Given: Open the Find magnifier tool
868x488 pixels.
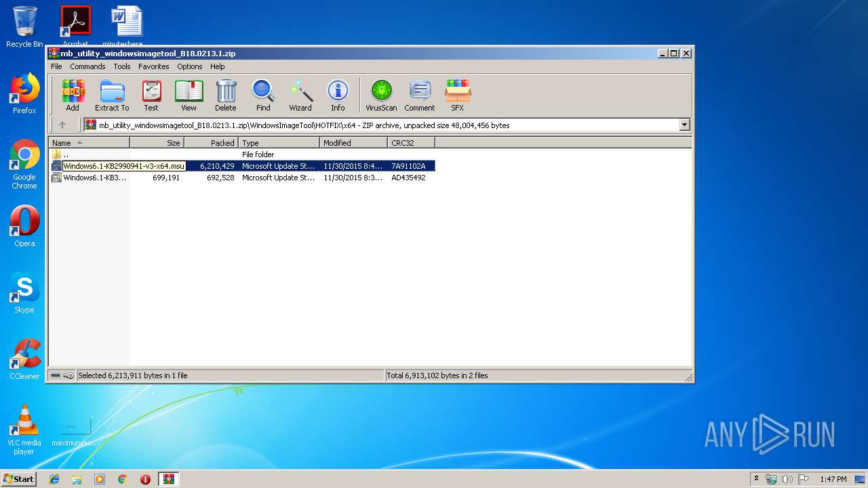Looking at the screenshot, I should tap(263, 95).
